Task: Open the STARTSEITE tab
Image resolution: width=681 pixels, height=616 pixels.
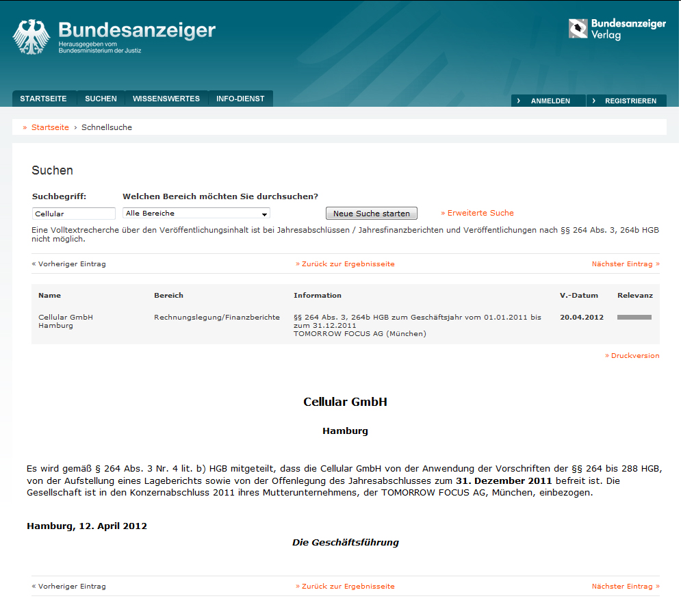Action: tap(43, 99)
